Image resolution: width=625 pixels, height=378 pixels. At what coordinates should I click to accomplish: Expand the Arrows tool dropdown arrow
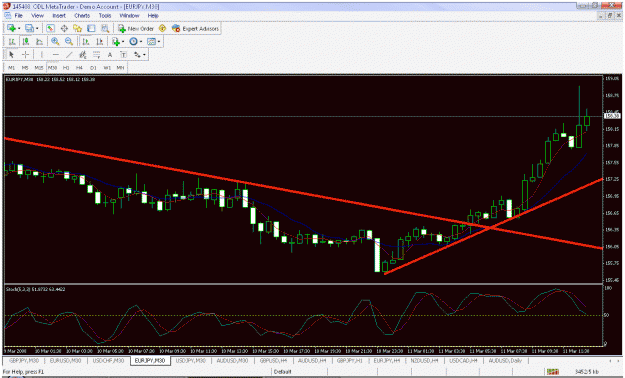click(x=144, y=55)
